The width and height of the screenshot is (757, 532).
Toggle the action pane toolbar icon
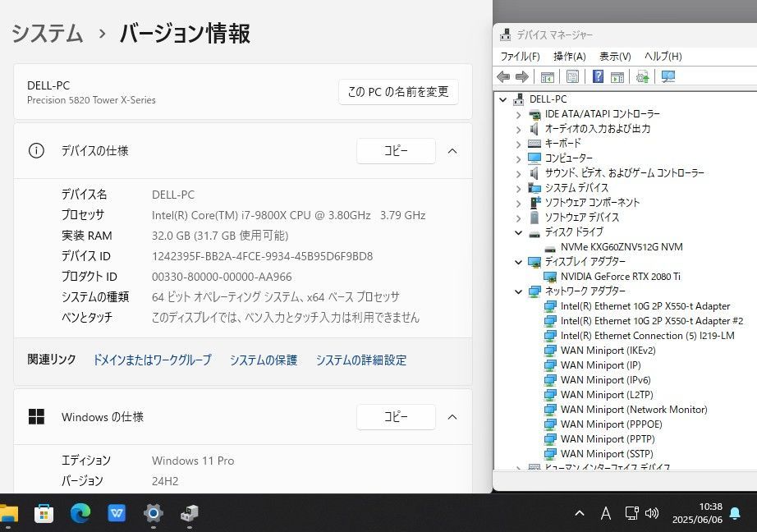617,76
